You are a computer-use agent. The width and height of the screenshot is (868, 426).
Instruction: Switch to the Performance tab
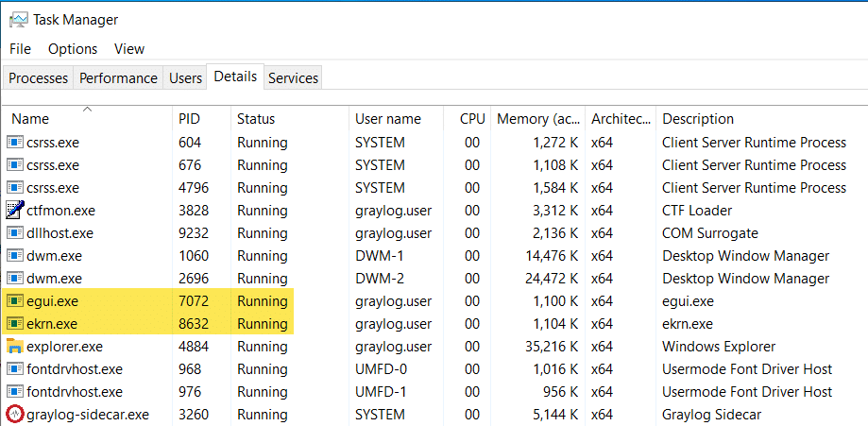[118, 78]
